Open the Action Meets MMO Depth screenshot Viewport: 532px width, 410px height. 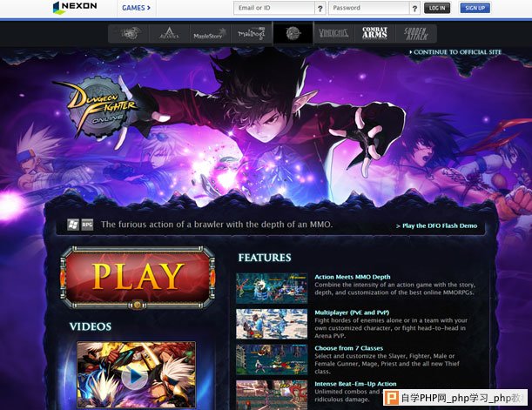pos(272,288)
